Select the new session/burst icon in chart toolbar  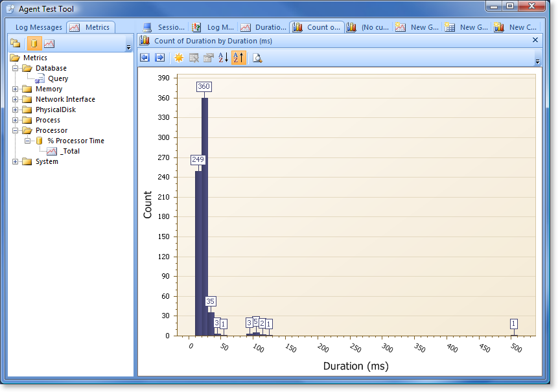click(x=180, y=58)
